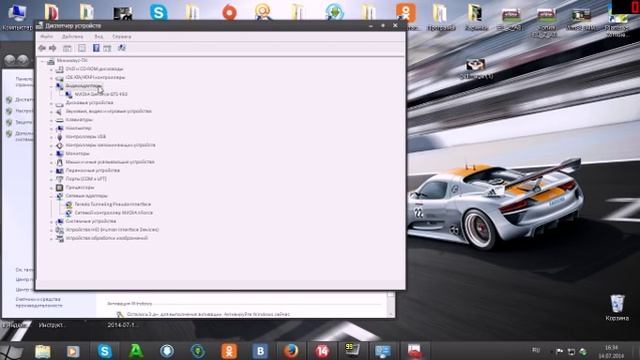Open the Действие menu

73,36
